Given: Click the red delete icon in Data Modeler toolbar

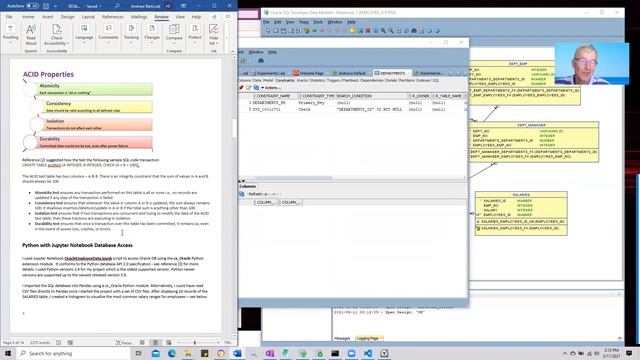Looking at the screenshot, I should (368, 31).
